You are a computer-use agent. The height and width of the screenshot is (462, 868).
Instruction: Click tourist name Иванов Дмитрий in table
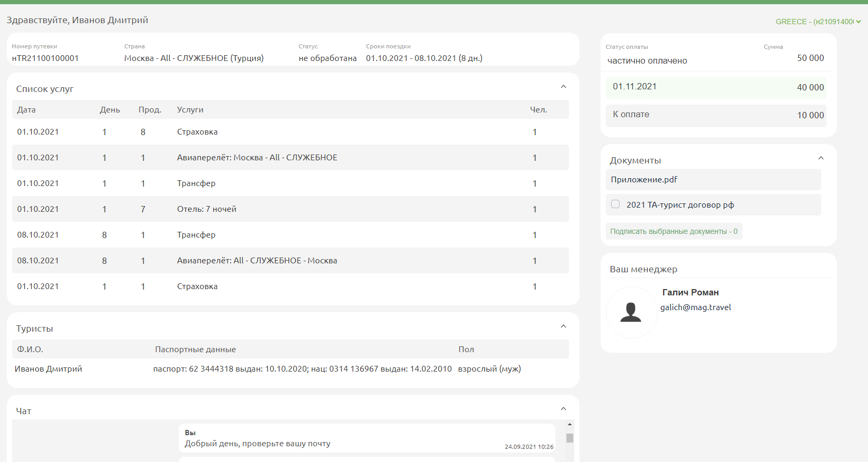(48, 369)
